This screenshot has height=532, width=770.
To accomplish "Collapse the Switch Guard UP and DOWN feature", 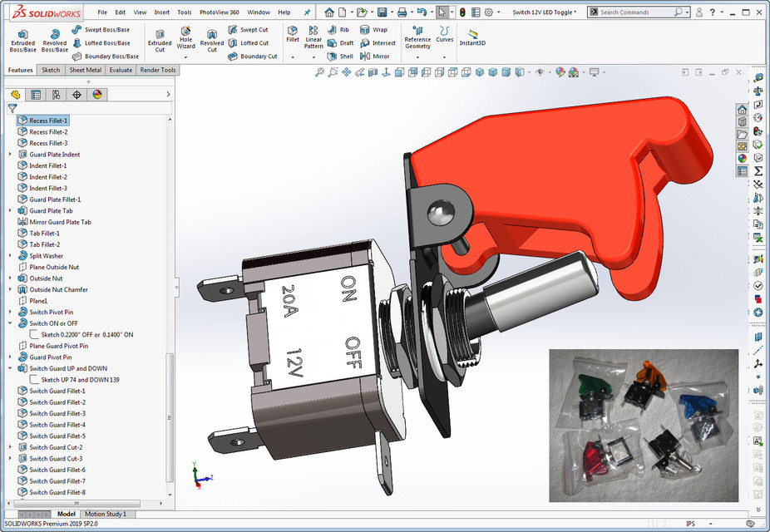I will click(8, 368).
